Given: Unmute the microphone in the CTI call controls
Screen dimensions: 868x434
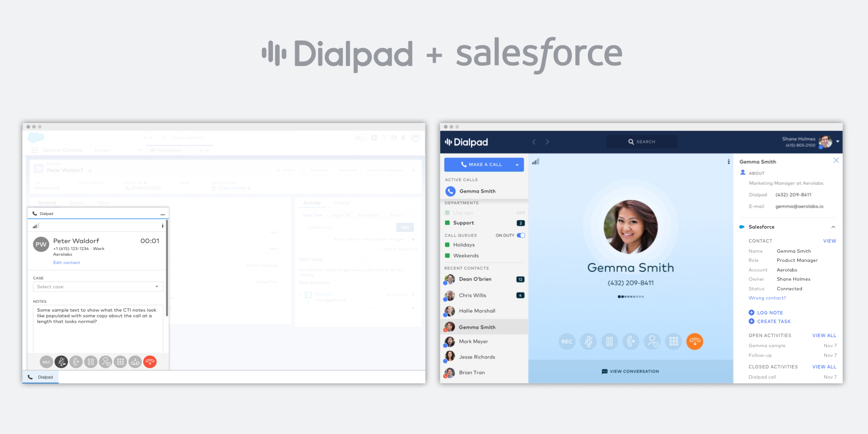Looking at the screenshot, I should [x=61, y=362].
